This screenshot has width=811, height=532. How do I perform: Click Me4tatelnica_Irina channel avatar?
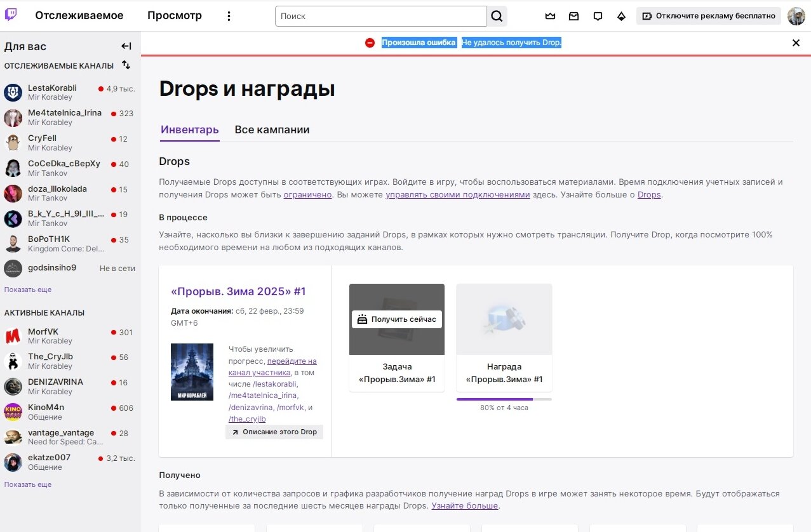coord(13,118)
